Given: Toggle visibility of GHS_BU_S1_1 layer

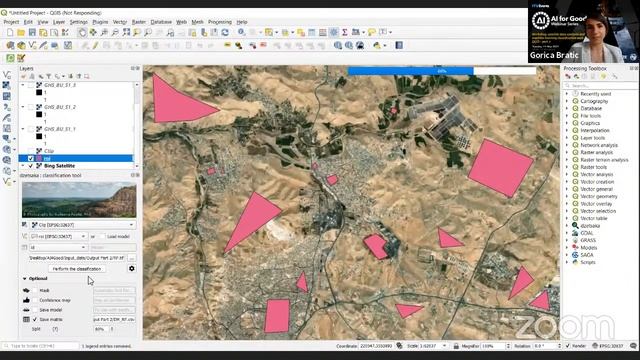Looking at the screenshot, I should [31, 129].
